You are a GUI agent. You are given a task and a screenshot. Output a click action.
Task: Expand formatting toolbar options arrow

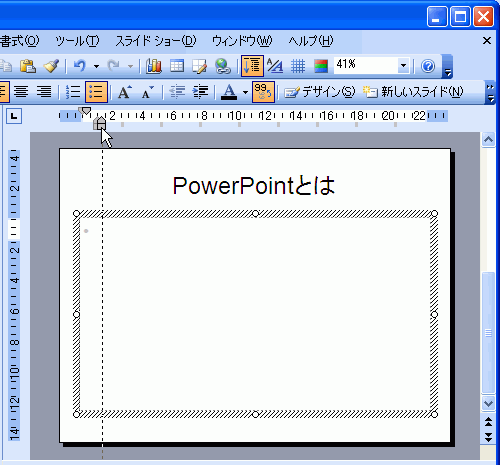click(x=490, y=92)
